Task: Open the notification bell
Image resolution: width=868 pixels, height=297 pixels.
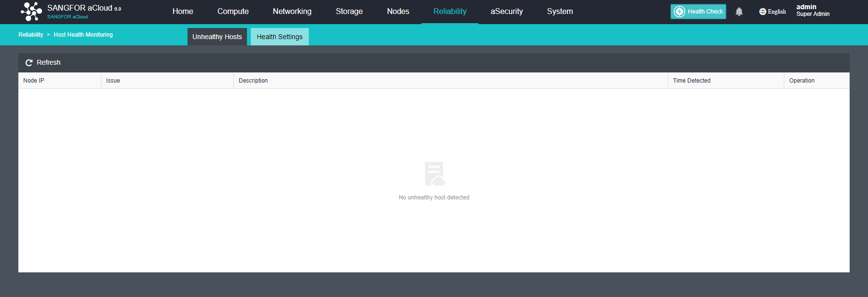Action: click(739, 12)
